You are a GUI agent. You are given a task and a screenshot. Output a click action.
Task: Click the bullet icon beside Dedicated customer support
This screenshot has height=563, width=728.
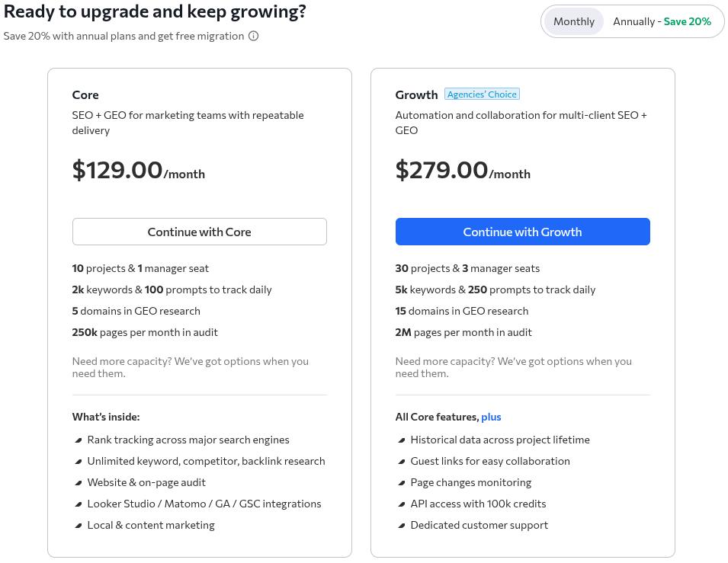pyautogui.click(x=401, y=525)
